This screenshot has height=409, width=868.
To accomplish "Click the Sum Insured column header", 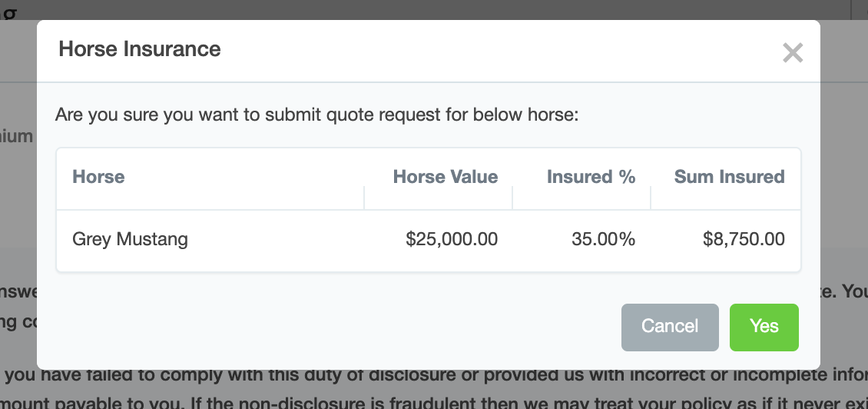I will pyautogui.click(x=729, y=177).
